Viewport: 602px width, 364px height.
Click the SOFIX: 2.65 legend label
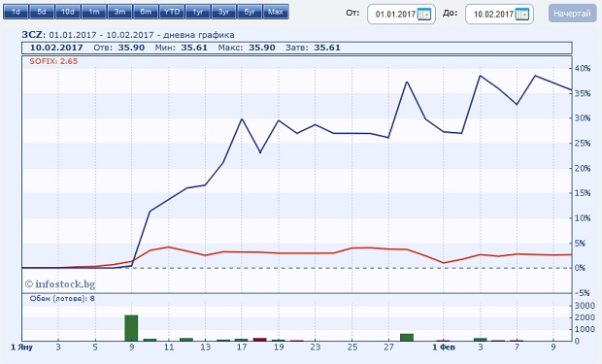53,61
